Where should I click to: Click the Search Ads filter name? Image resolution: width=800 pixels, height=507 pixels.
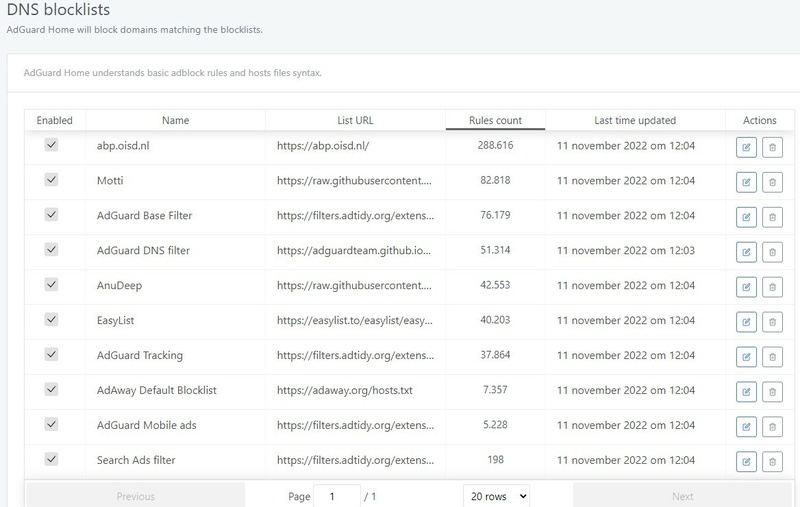tap(136, 460)
